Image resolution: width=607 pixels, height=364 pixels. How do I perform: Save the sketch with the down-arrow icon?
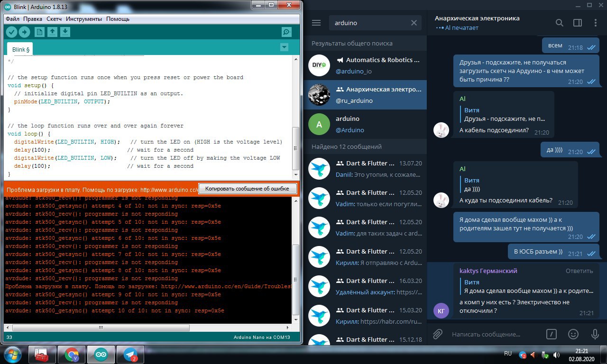[65, 32]
